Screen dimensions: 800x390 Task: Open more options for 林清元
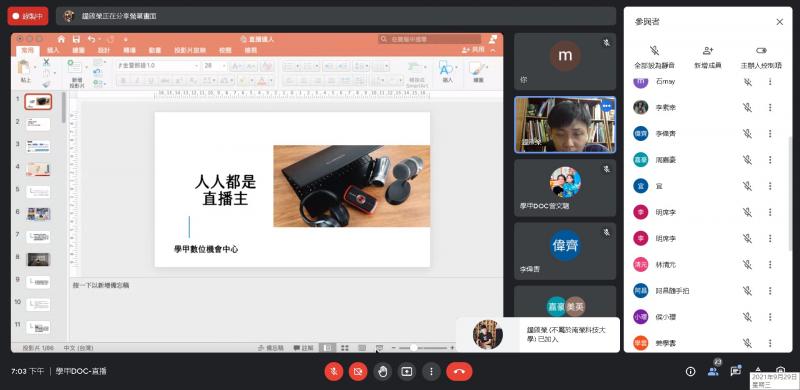point(770,264)
